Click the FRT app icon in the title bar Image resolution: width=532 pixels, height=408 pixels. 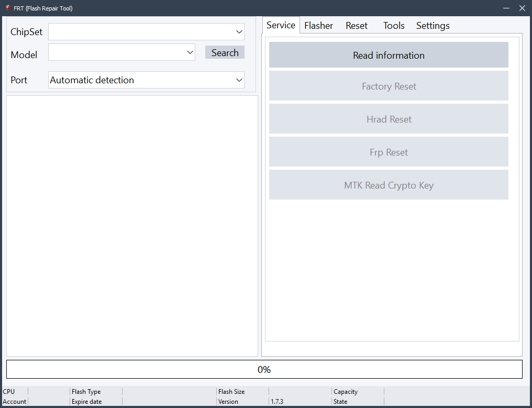pyautogui.click(x=7, y=8)
